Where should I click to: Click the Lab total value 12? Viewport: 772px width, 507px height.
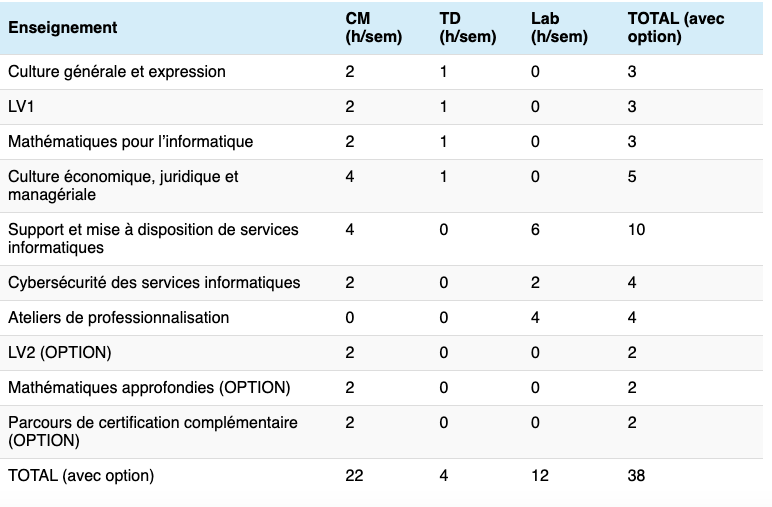pyautogui.click(x=541, y=476)
